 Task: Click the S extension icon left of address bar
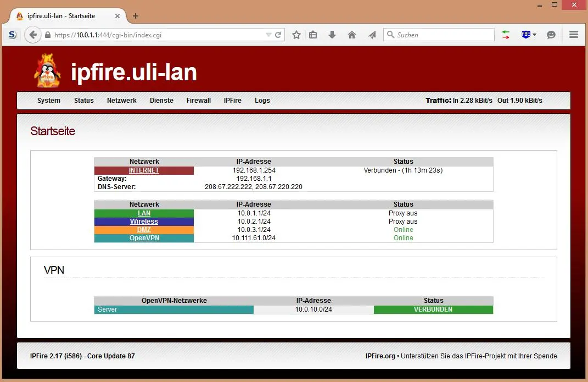13,35
